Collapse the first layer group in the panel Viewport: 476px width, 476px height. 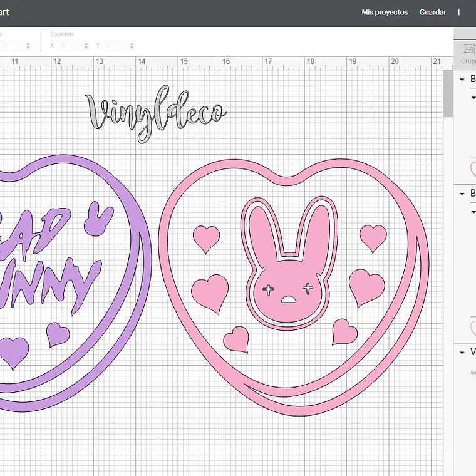click(462, 80)
